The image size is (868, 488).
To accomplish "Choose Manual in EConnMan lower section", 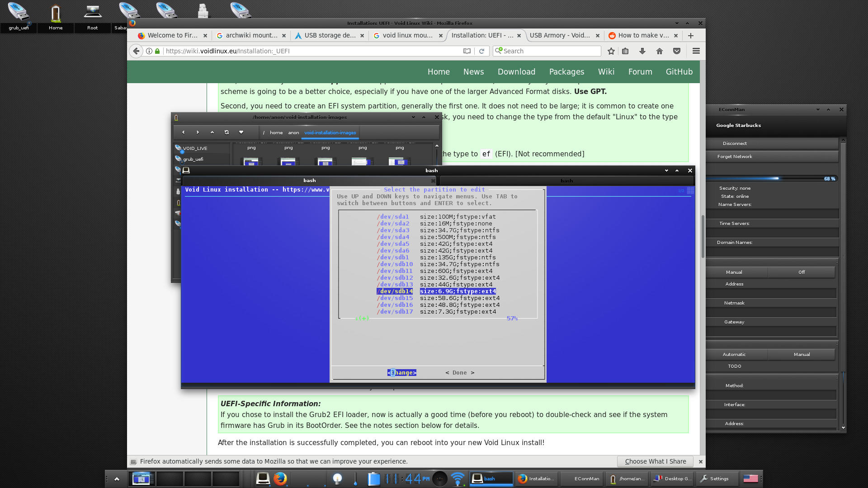I will [x=802, y=354].
